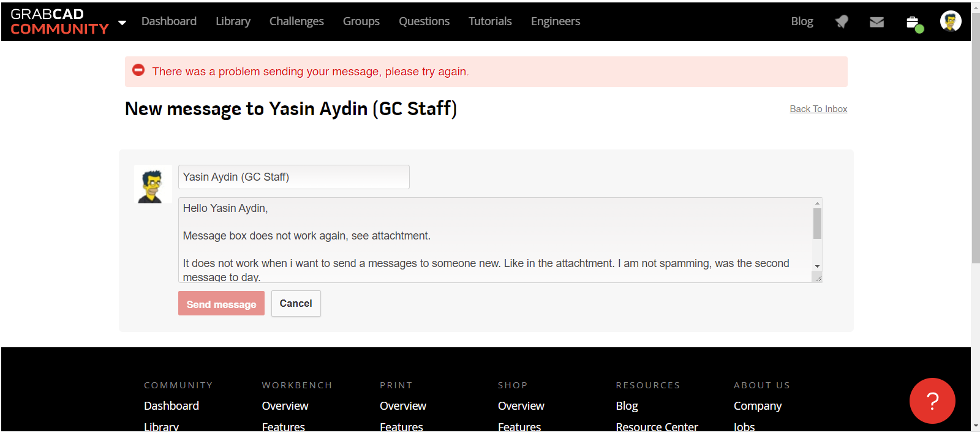Open the messages envelope icon
The image size is (980, 433).
(x=876, y=22)
